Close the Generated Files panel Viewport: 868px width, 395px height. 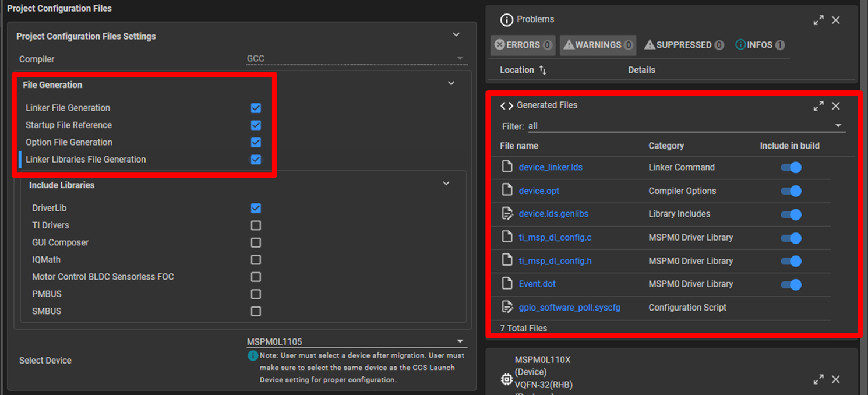pyautogui.click(x=836, y=106)
